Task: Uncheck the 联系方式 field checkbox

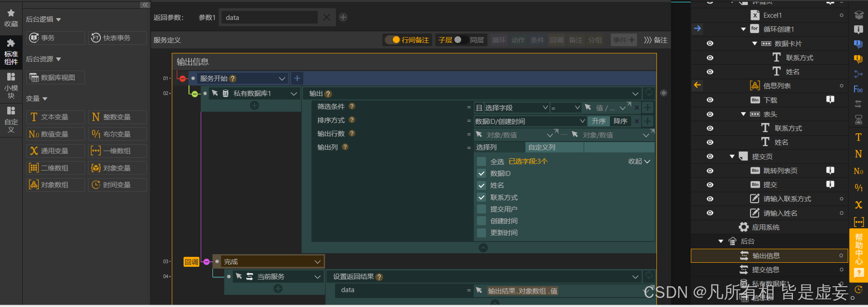Action: (x=481, y=198)
